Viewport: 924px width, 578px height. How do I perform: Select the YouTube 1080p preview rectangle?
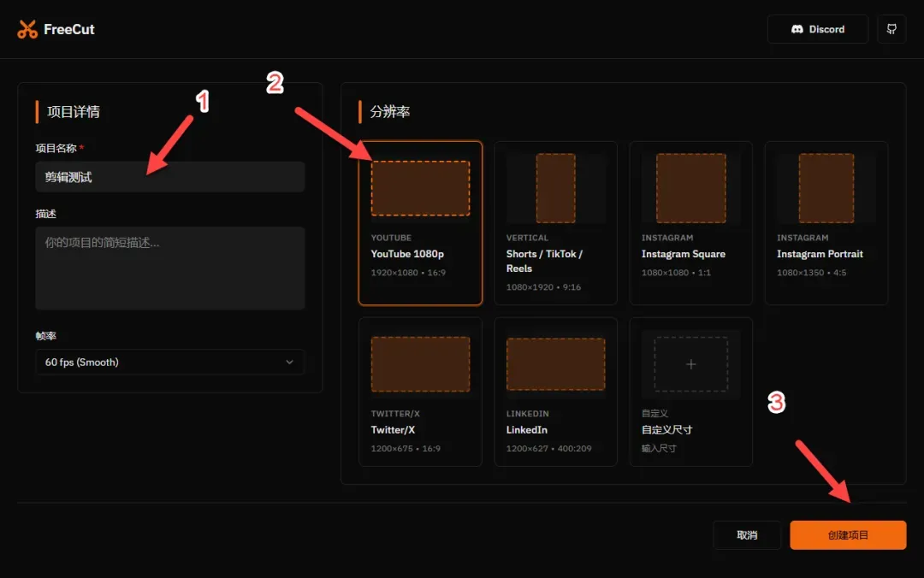pyautogui.click(x=420, y=188)
